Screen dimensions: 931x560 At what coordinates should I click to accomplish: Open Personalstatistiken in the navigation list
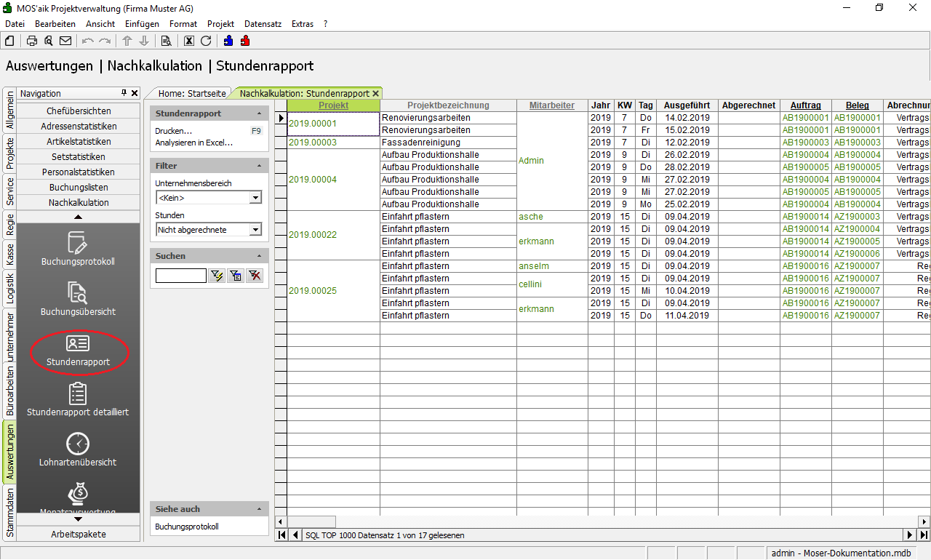click(78, 172)
